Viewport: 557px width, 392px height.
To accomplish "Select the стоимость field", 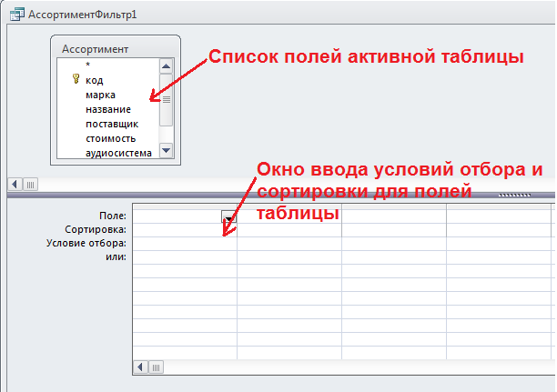I will tap(110, 139).
